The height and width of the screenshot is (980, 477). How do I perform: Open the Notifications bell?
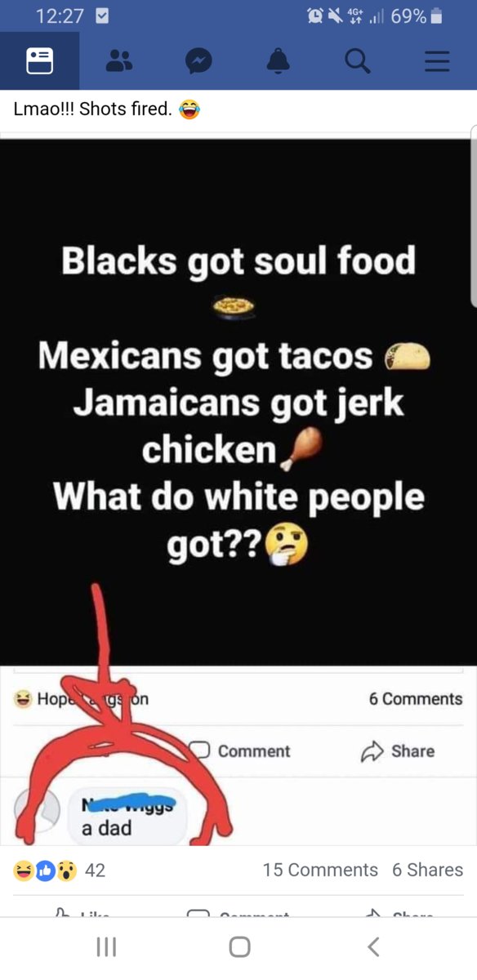pos(279,61)
